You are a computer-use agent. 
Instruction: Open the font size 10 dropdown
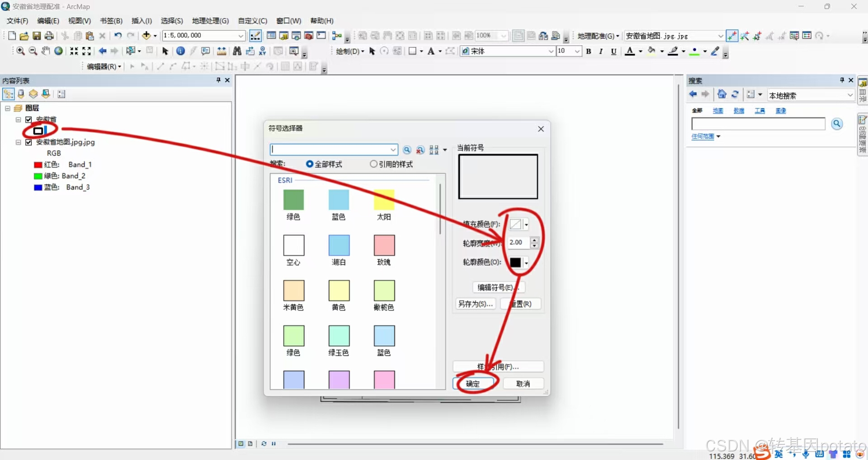point(577,52)
